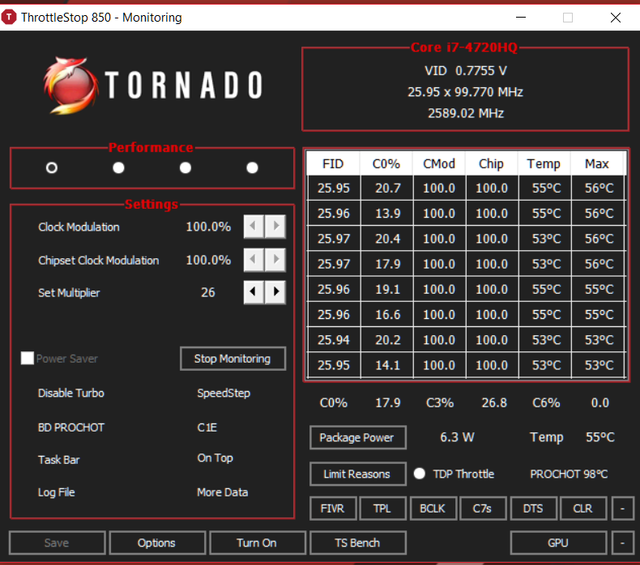The width and height of the screenshot is (640, 565).
Task: Click the minus button next to GPU
Action: coord(622,543)
